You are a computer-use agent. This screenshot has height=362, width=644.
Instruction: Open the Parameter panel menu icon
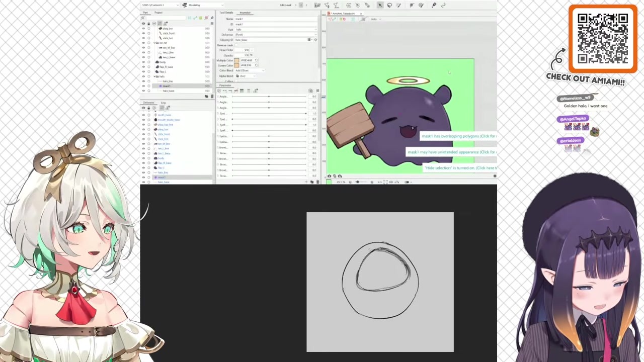click(317, 90)
